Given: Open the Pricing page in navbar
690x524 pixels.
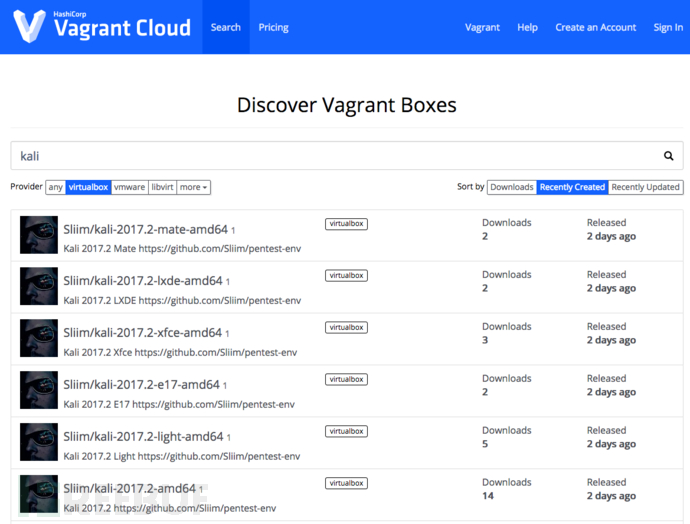Looking at the screenshot, I should pos(273,27).
